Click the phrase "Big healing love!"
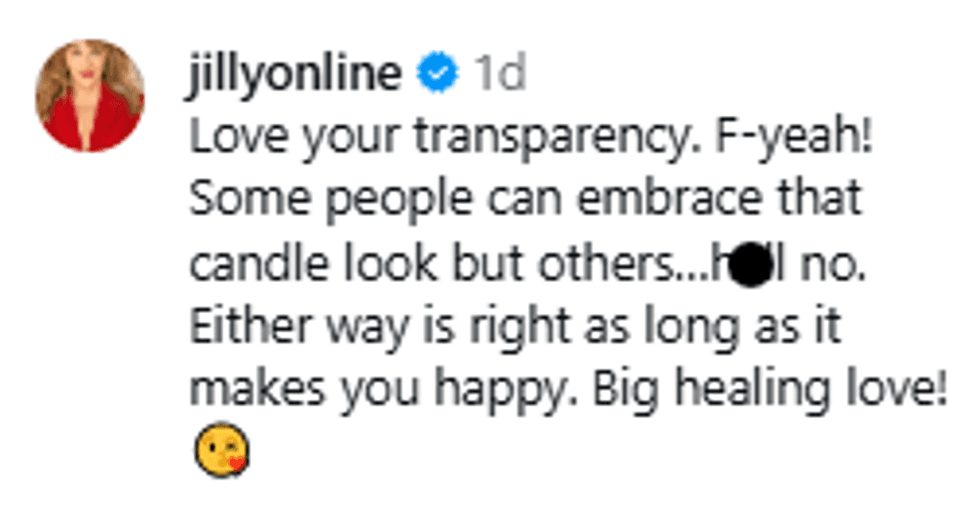 [x=770, y=391]
